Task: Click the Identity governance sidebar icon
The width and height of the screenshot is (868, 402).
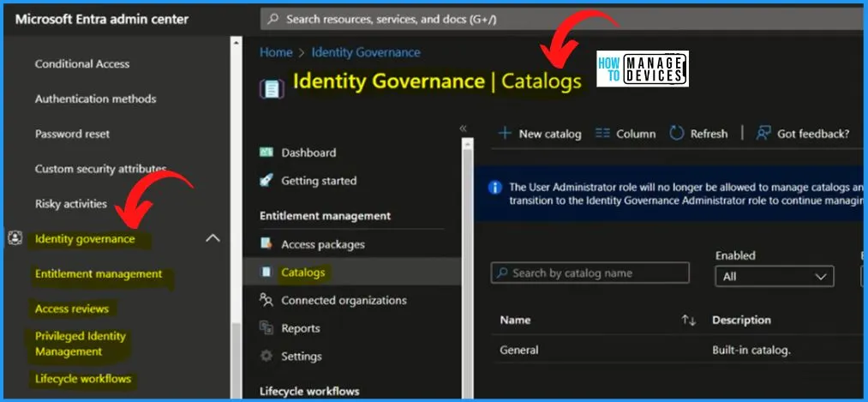Action: (x=15, y=238)
